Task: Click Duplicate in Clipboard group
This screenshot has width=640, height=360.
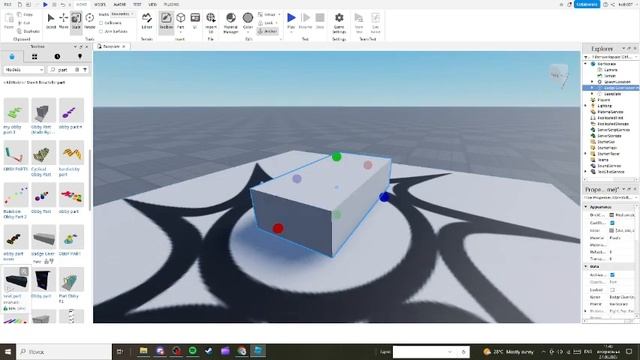Action: [x=29, y=31]
